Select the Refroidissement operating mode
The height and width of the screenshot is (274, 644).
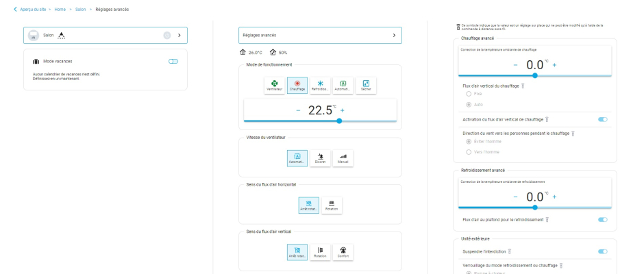321,86
